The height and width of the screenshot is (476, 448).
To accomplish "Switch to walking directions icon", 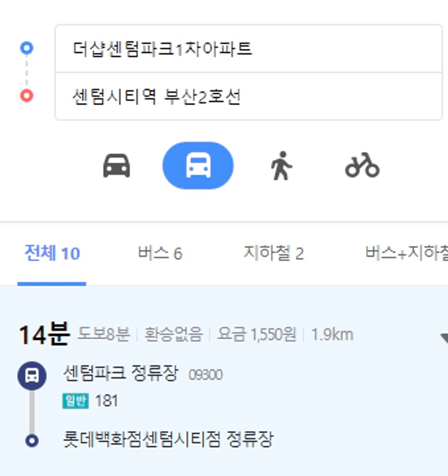I will [x=281, y=166].
